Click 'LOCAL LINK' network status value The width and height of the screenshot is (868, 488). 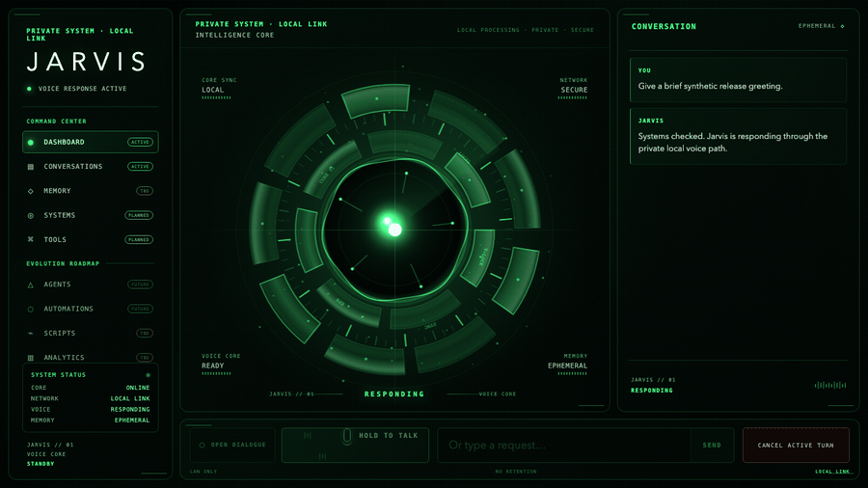pos(130,398)
